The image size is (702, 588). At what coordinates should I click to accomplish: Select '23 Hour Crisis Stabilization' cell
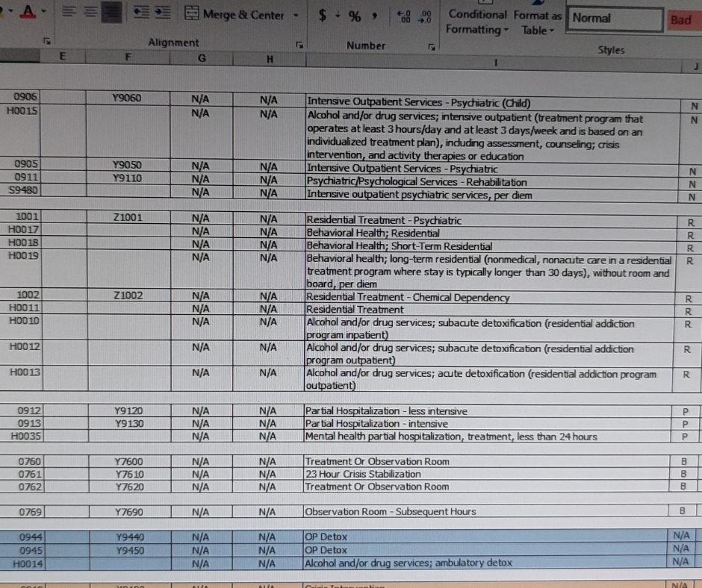pyautogui.click(x=487, y=474)
